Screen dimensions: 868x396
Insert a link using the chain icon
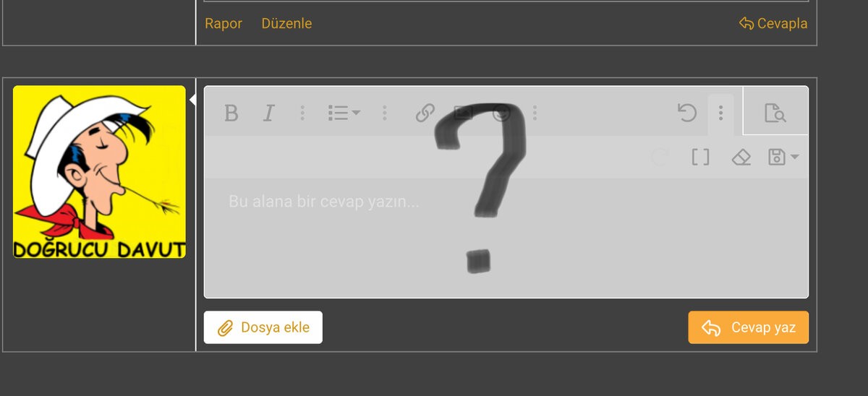coord(425,113)
